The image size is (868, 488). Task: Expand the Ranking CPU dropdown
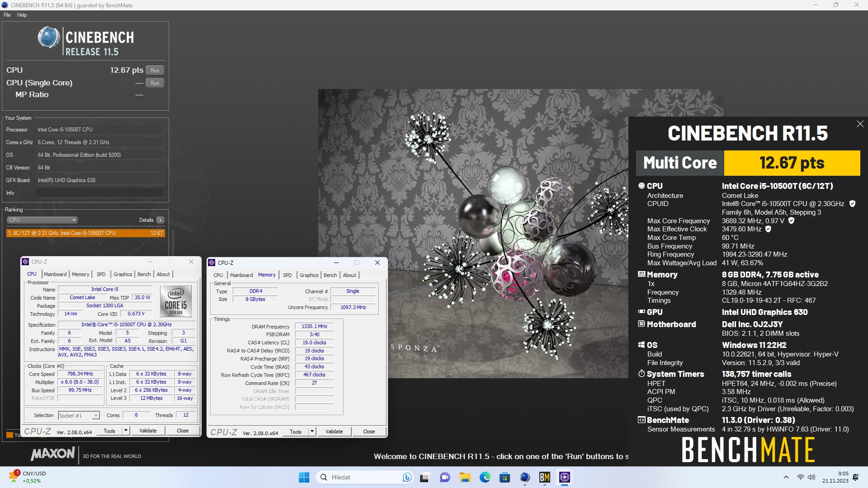pyautogui.click(x=42, y=220)
